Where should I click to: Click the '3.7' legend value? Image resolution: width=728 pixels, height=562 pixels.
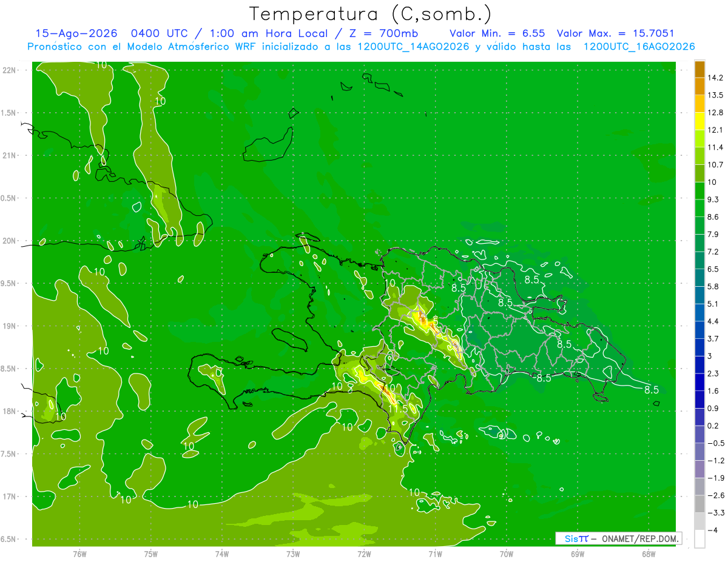[x=714, y=338]
